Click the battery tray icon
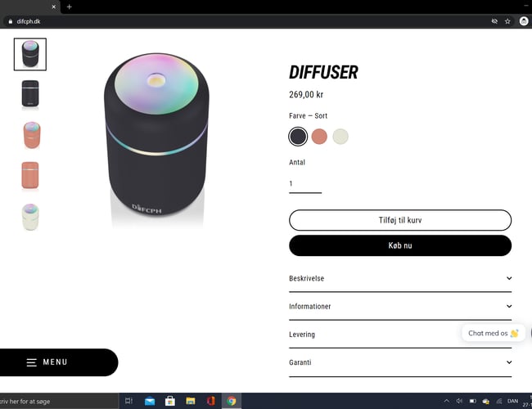 point(472,401)
